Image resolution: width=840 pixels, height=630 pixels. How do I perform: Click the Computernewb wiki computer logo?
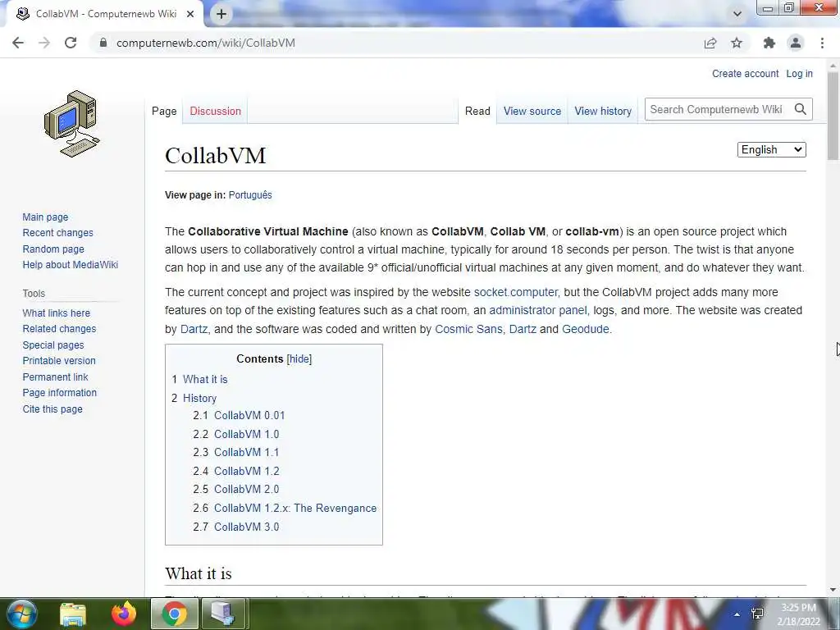72,125
